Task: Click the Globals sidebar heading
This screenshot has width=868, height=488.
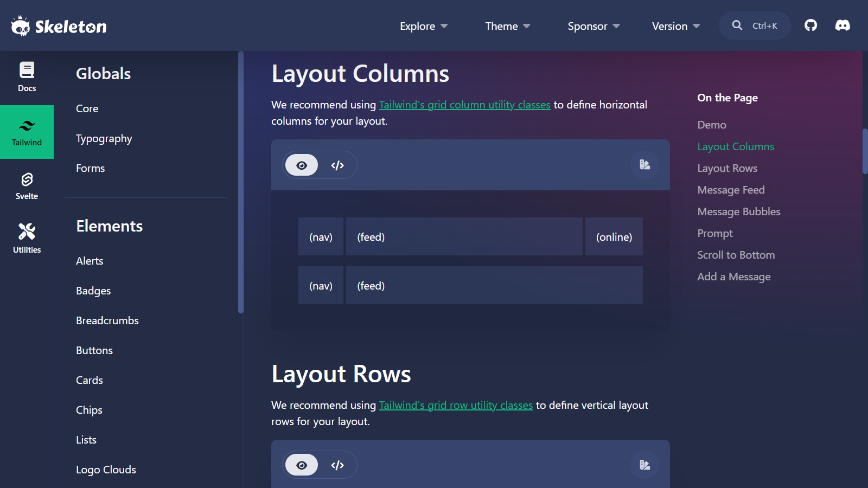Action: [x=103, y=74]
